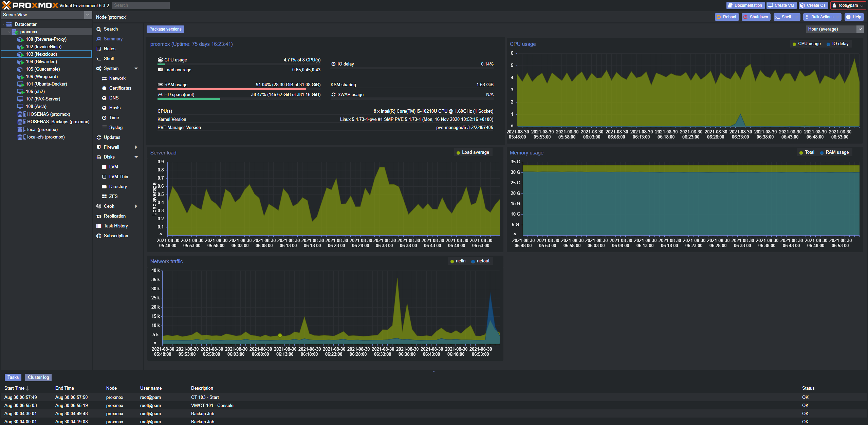Click the Syslog list icon
The width and height of the screenshot is (868, 425).
(x=104, y=128)
